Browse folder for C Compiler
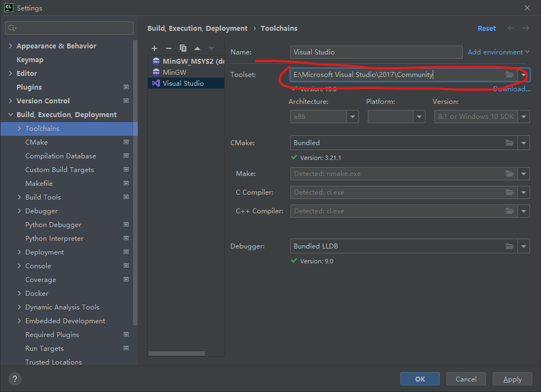This screenshot has width=541, height=392. point(510,192)
